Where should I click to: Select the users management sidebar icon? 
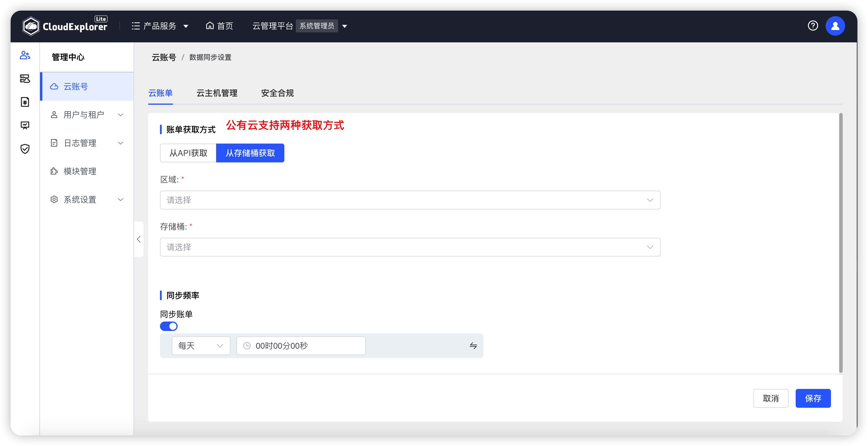[25, 55]
